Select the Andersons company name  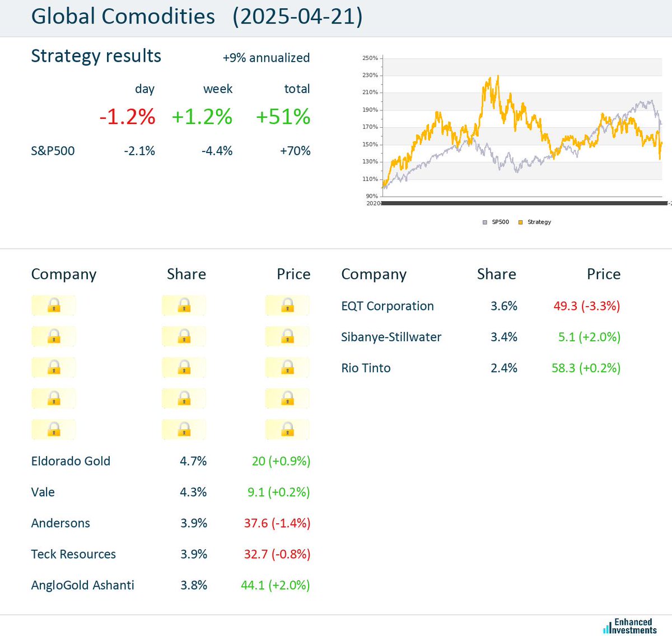point(60,523)
